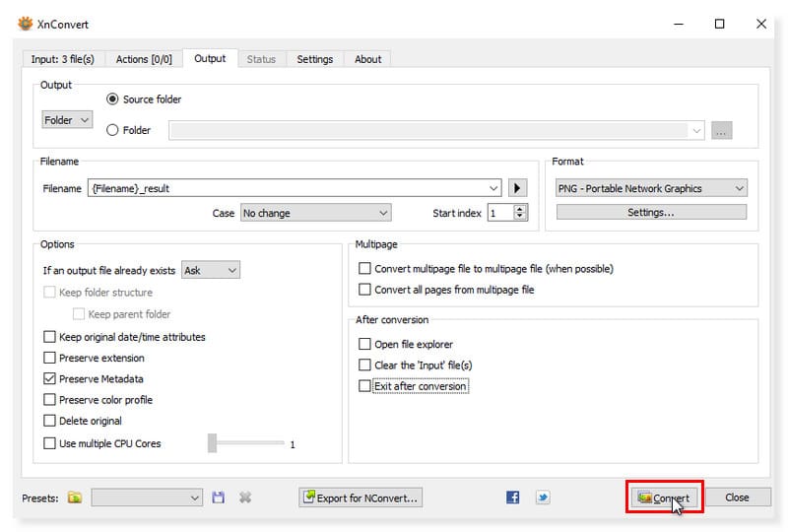Open the presets folder icon
The height and width of the screenshot is (532, 788).
tap(75, 498)
